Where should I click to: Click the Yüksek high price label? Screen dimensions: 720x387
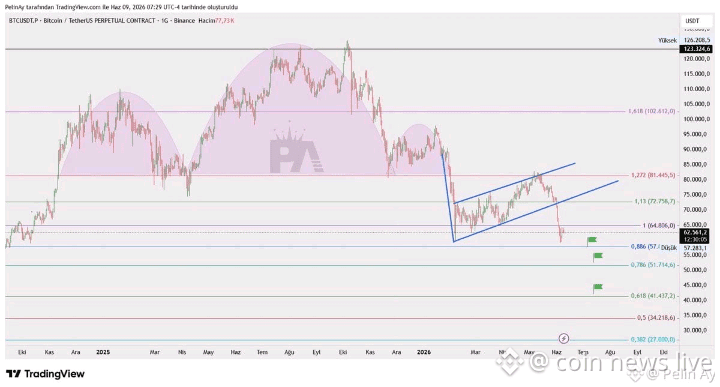pyautogui.click(x=667, y=40)
